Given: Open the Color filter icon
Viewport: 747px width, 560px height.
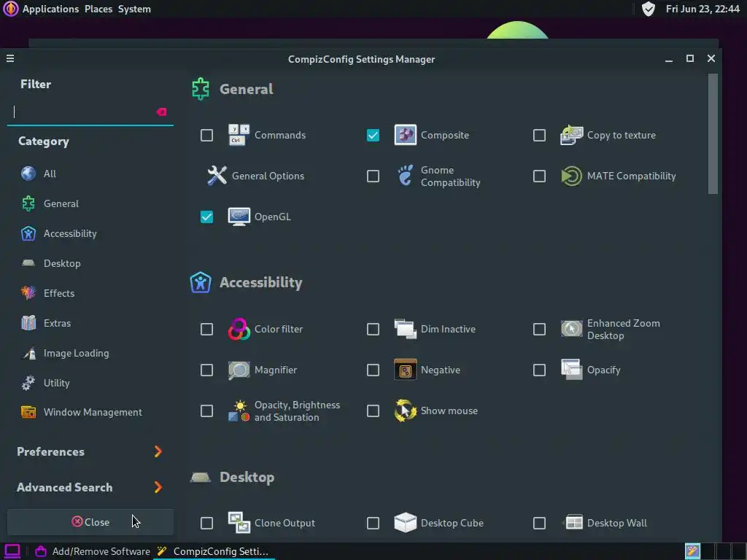Looking at the screenshot, I should 239,329.
